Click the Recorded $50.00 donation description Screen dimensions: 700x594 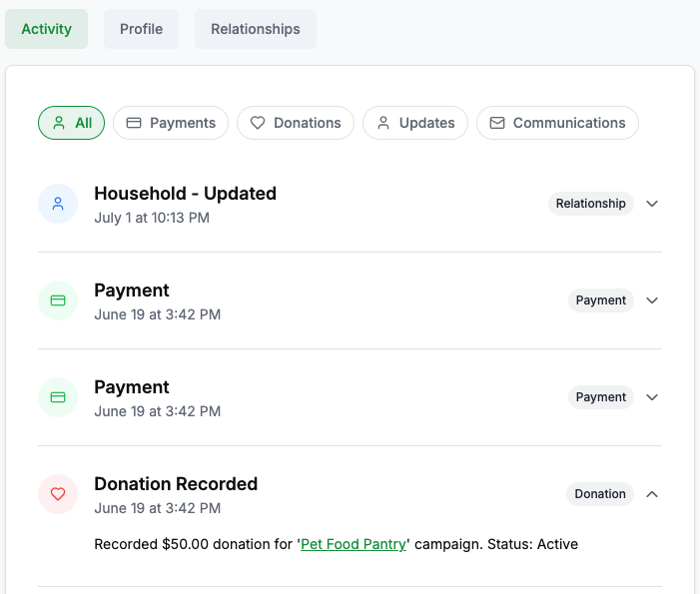click(x=337, y=544)
